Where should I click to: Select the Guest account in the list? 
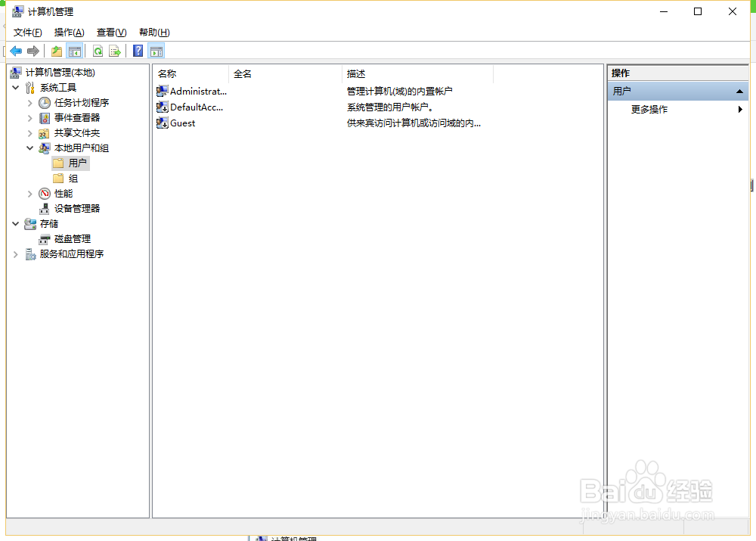pos(181,123)
